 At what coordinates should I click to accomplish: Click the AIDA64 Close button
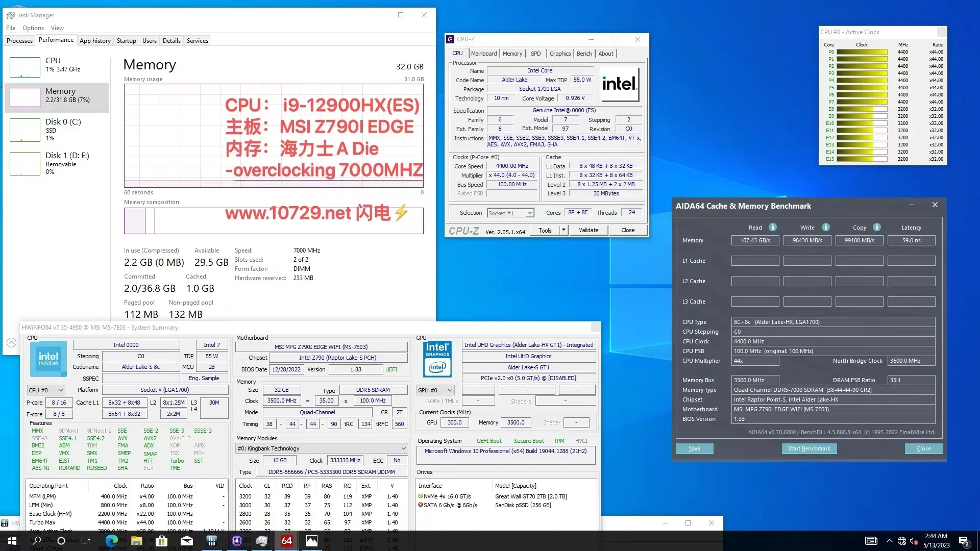[x=923, y=448]
